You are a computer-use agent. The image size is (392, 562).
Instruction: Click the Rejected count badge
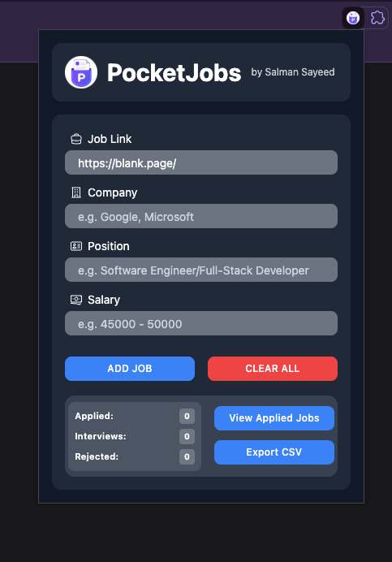point(187,456)
